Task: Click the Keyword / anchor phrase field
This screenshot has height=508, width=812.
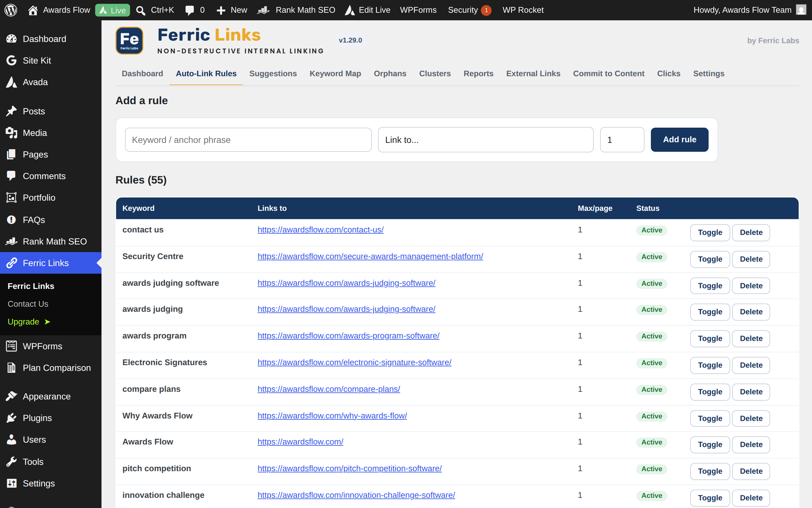Action: [248, 140]
